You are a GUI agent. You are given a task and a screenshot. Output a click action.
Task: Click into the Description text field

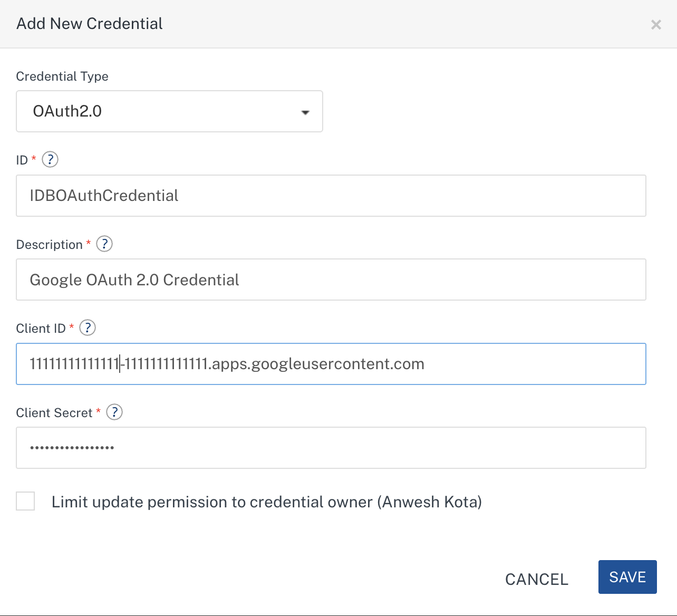point(331,280)
